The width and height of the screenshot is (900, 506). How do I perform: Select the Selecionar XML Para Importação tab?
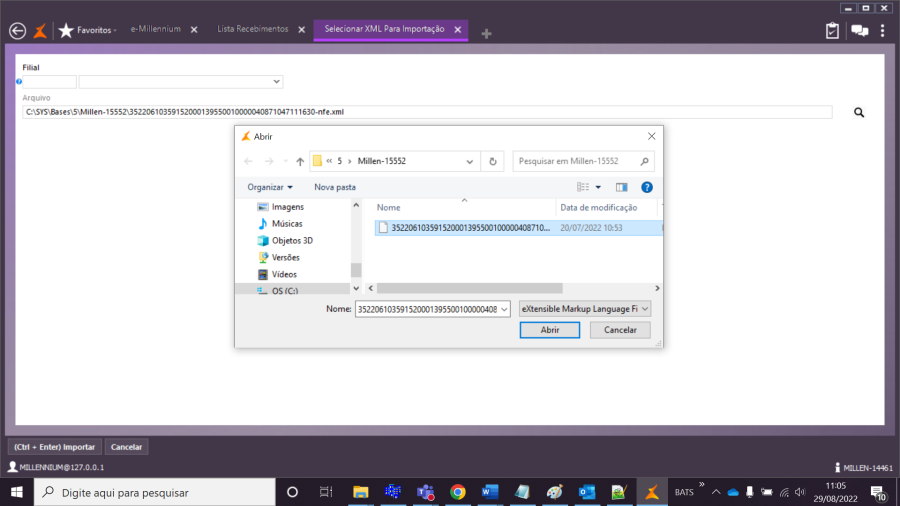(x=384, y=29)
